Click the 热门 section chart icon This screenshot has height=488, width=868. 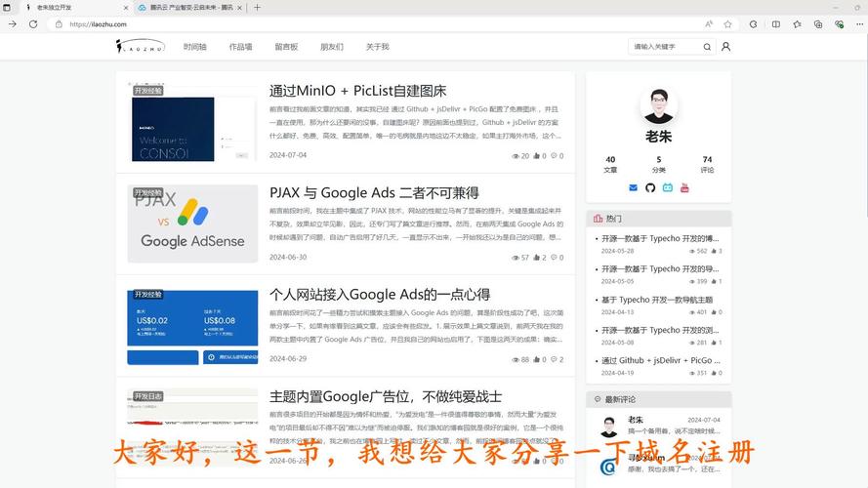[x=598, y=219]
